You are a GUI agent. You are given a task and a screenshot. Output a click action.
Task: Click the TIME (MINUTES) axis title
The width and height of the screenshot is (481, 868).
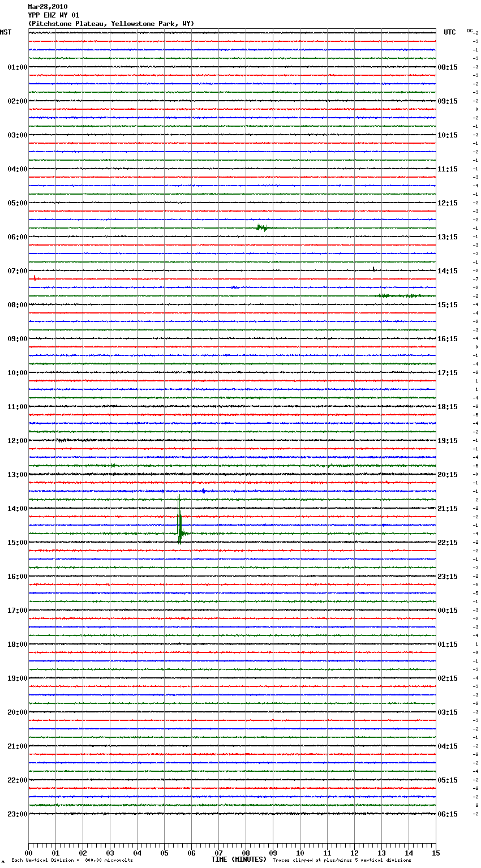click(239, 860)
